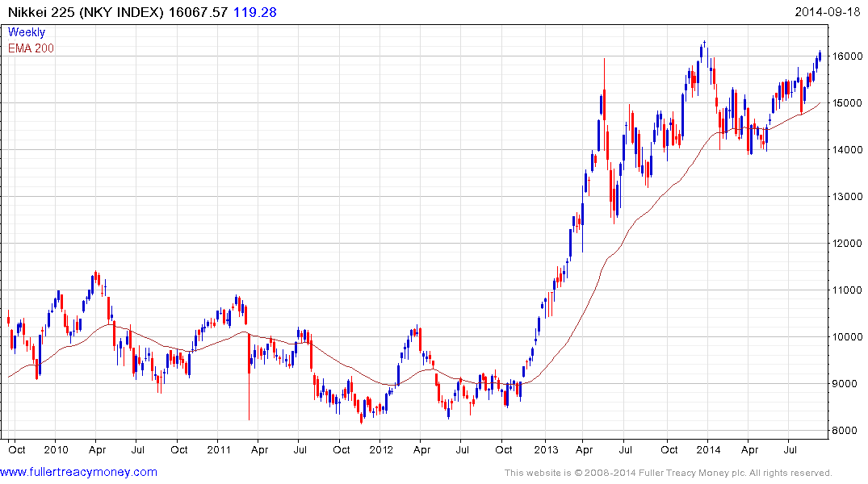Screen dimensions: 868x484
Task: Click the 14000 price axis label
Action: [x=847, y=149]
